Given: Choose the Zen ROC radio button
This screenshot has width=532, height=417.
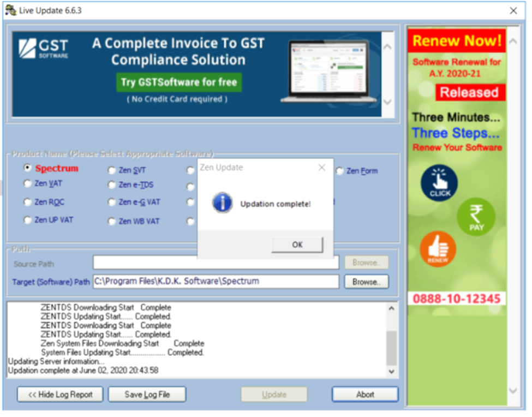Looking at the screenshot, I should [x=27, y=202].
